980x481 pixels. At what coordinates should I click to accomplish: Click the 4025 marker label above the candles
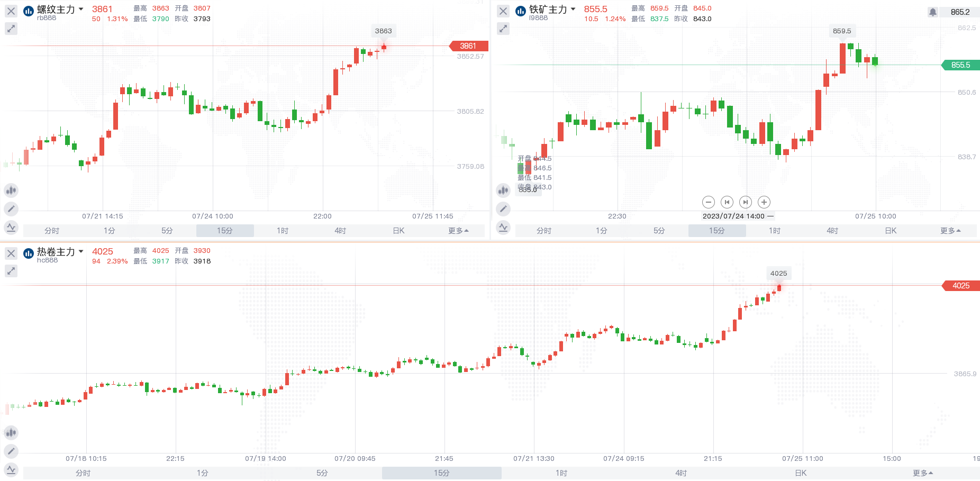[778, 273]
